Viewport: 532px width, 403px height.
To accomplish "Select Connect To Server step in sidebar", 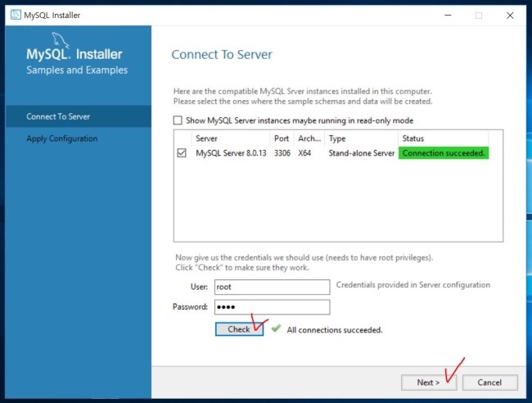I will (79, 116).
